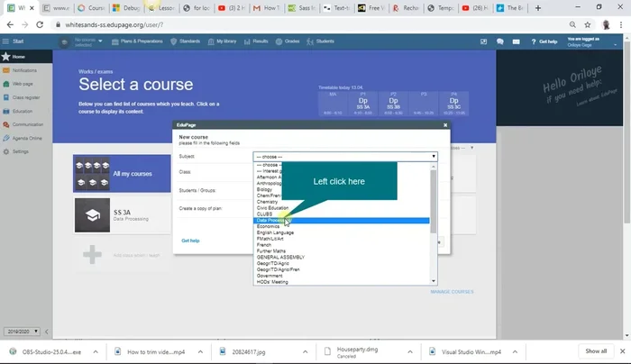Close the New course dialog with X
Viewport: 631px width, 364px height.
click(445, 125)
